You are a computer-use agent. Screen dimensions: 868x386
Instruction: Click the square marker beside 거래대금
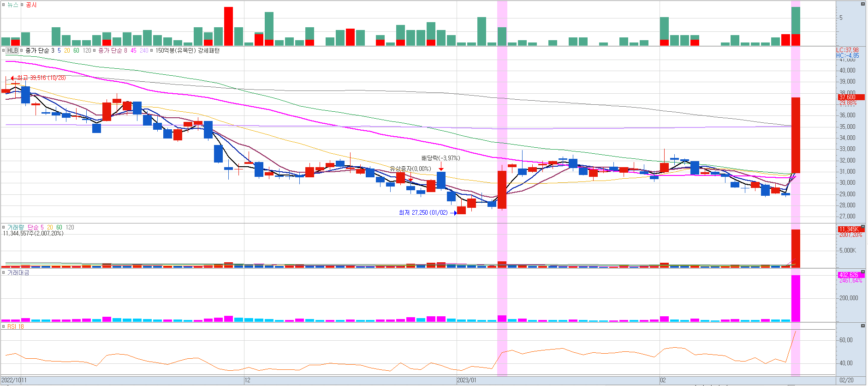(x=4, y=272)
